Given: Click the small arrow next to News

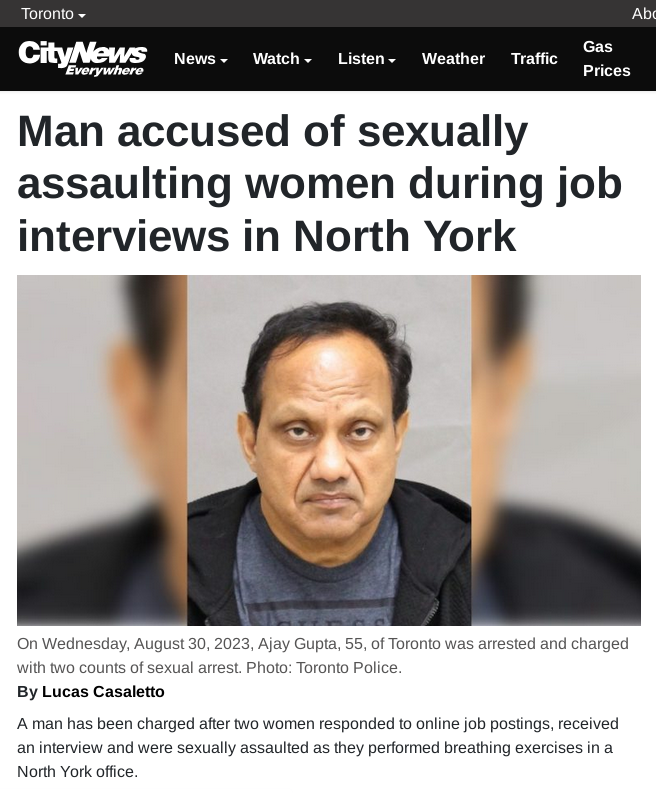Looking at the screenshot, I should point(224,60).
